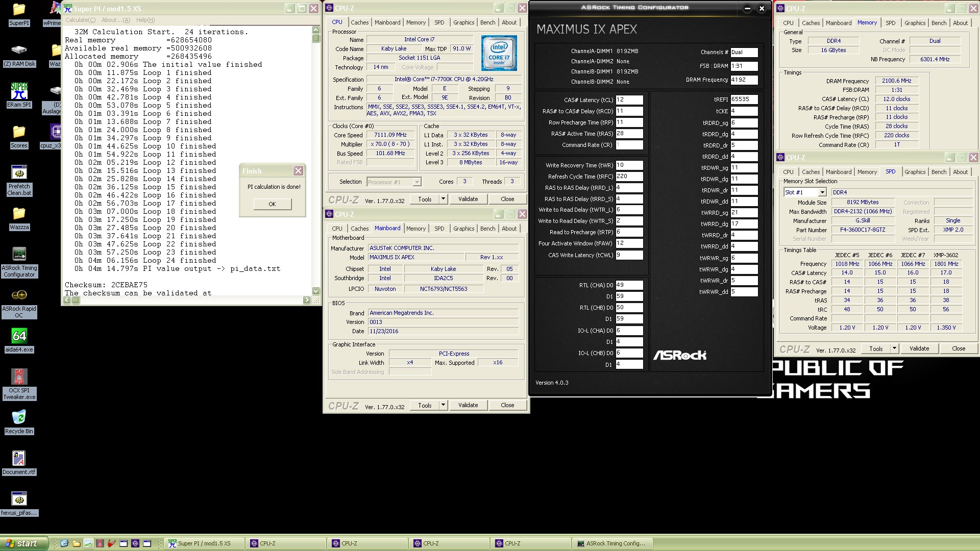Launch the ASRock Rapid OC desktop shortcut

19,303
